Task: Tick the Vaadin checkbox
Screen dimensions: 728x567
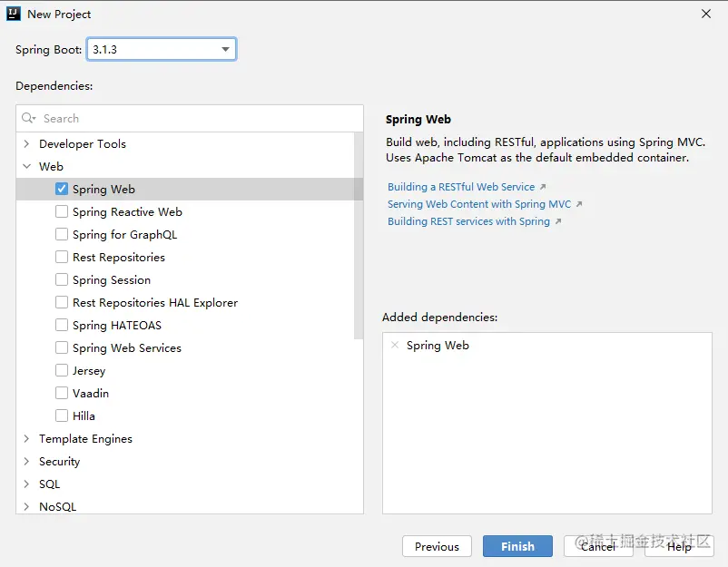Action: point(62,394)
